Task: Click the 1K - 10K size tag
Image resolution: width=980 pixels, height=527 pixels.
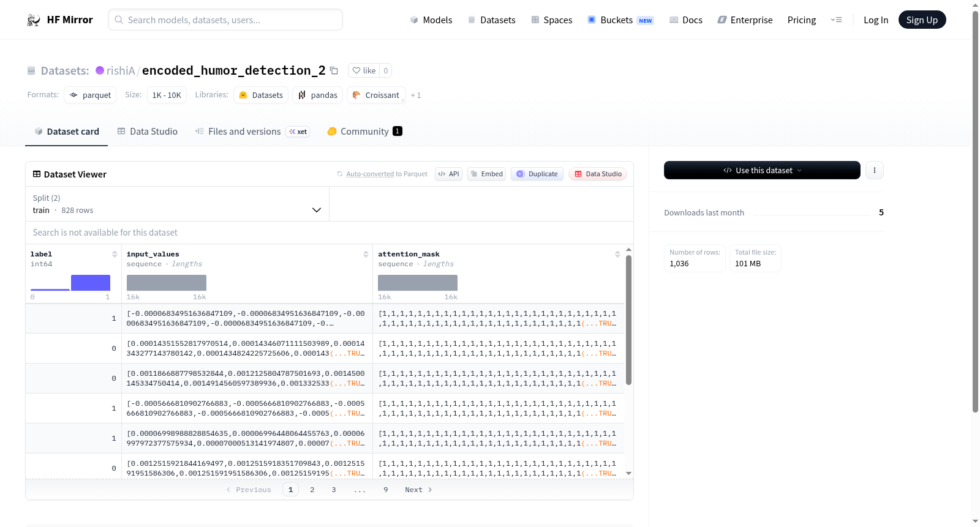Action: click(167, 95)
